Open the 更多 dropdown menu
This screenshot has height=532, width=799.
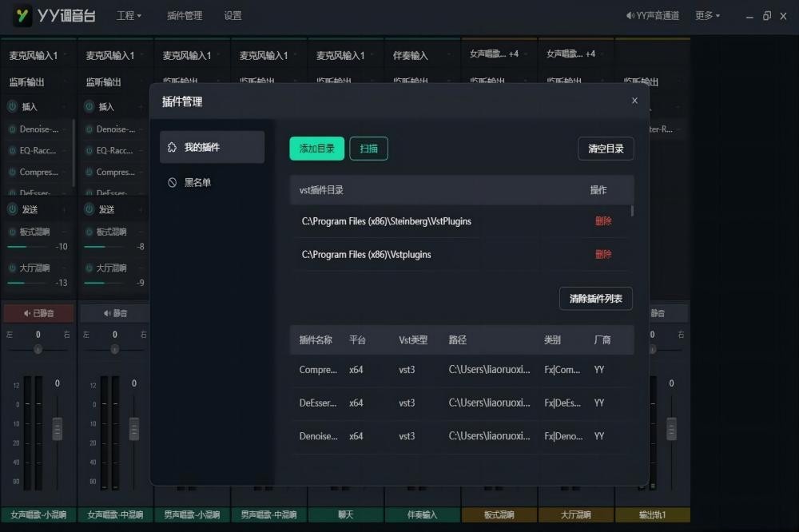pos(706,15)
